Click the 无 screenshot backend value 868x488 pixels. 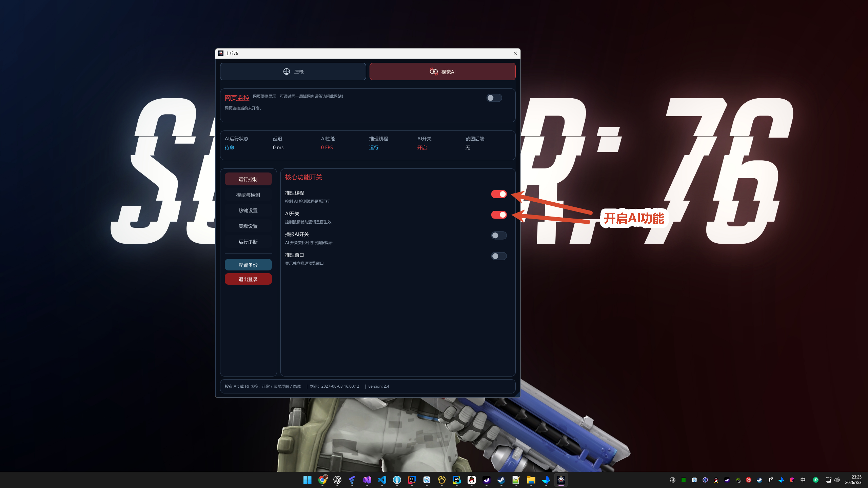468,147
